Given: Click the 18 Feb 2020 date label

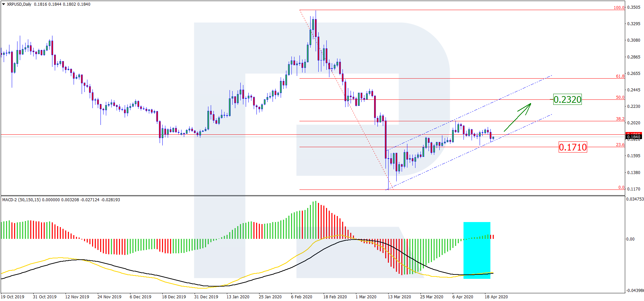Looking at the screenshot, I should [335, 297].
